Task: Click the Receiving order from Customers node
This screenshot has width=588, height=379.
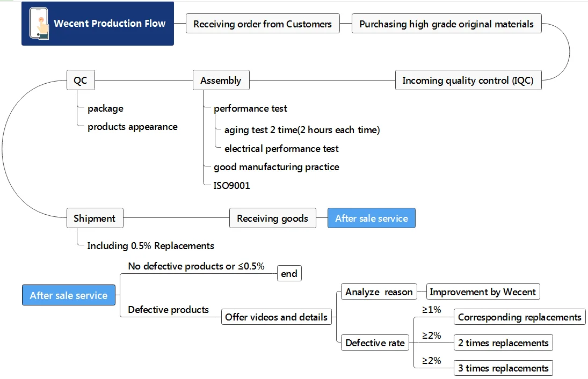Action: coord(263,24)
